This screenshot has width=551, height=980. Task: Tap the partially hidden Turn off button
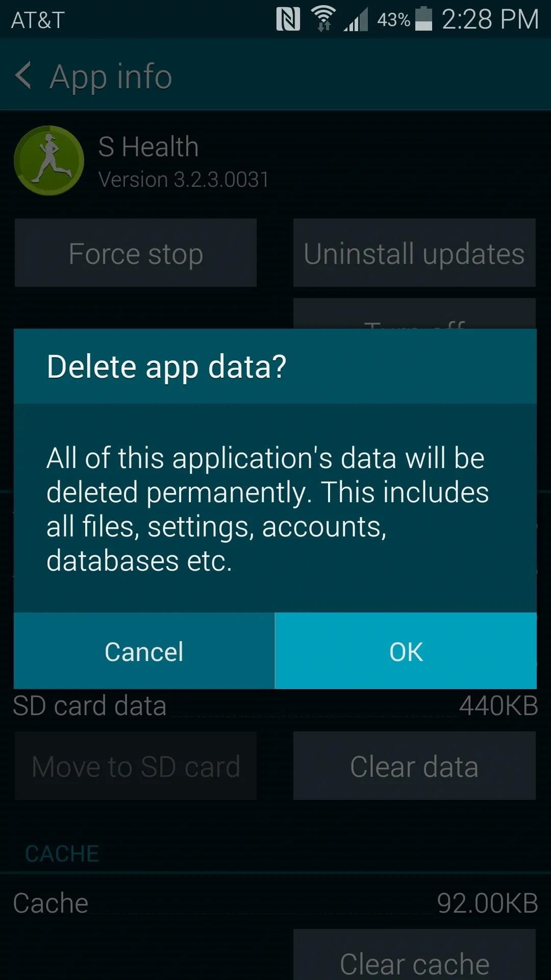click(414, 314)
